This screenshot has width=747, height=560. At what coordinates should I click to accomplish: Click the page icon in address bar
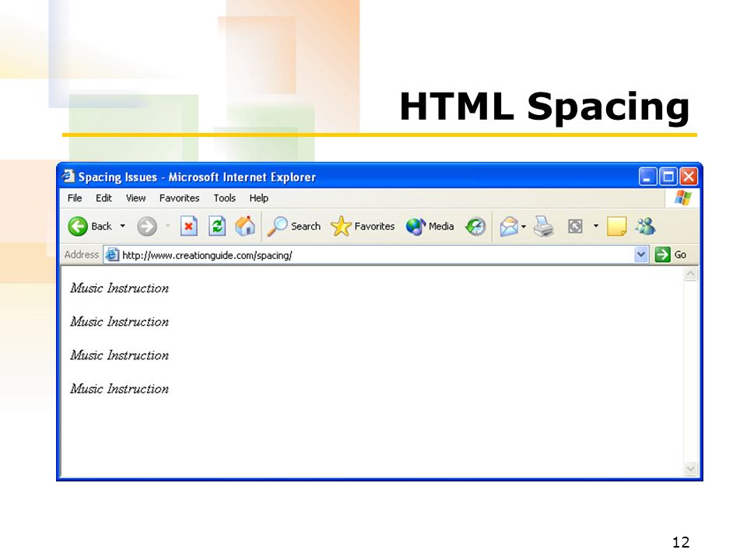pos(112,255)
